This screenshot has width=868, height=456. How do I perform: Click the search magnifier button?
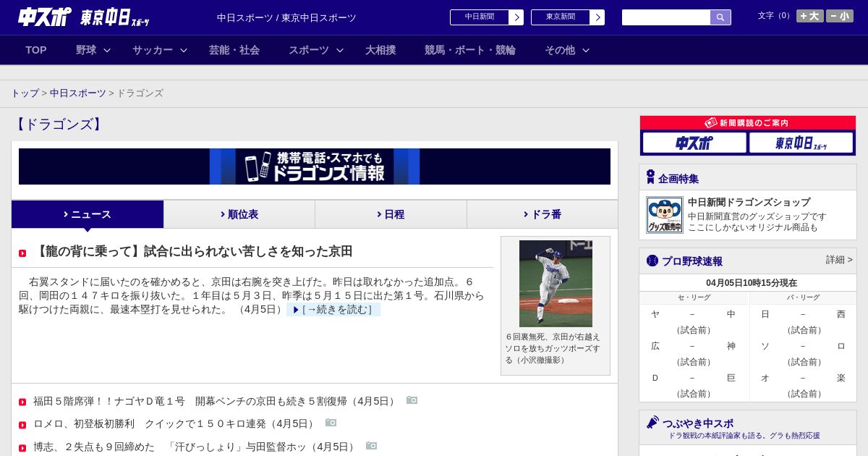tap(720, 17)
